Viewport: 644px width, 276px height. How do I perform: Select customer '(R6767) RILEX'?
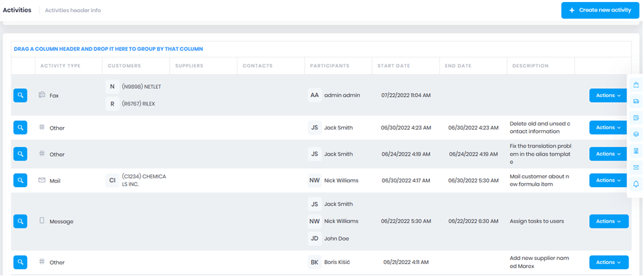tap(138, 104)
